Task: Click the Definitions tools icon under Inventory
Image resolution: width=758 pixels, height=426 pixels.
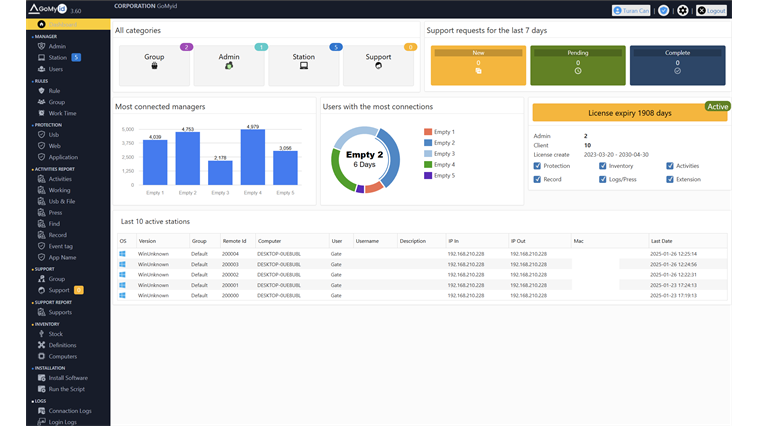Action: [x=41, y=345]
